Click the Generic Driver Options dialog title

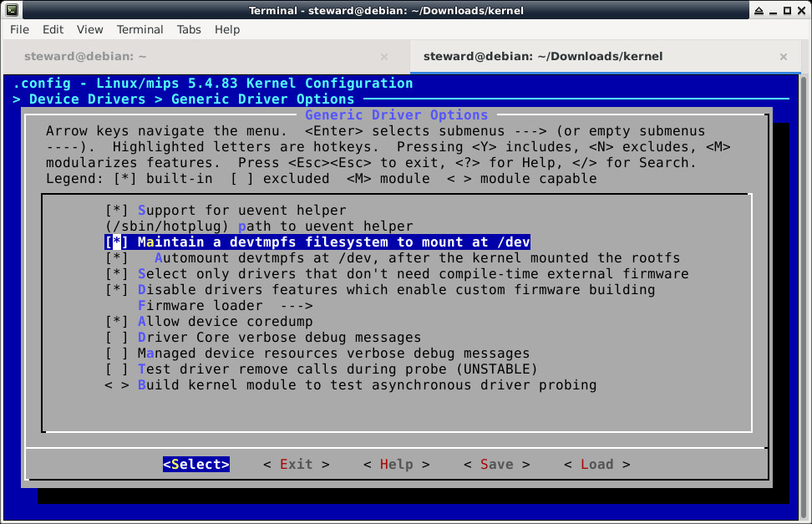396,115
